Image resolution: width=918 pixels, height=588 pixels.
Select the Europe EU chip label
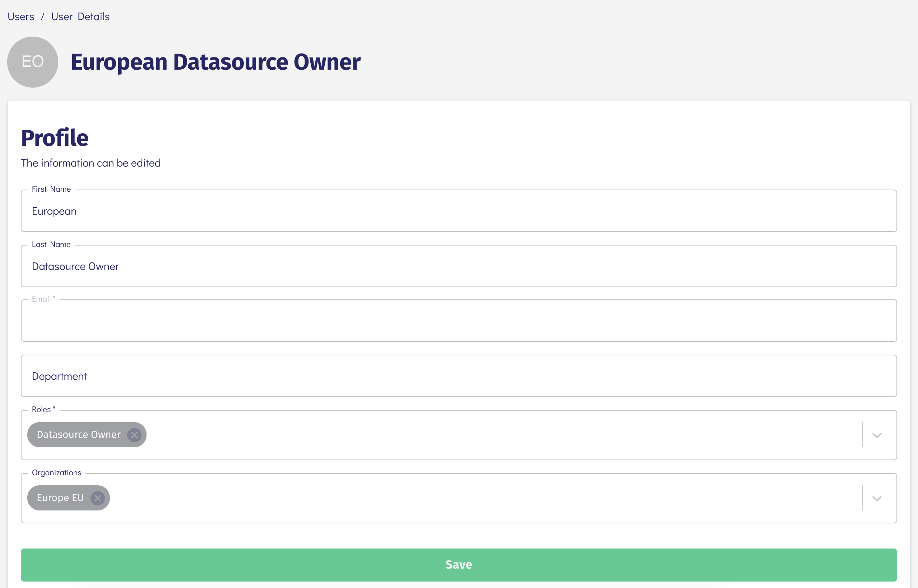point(60,498)
